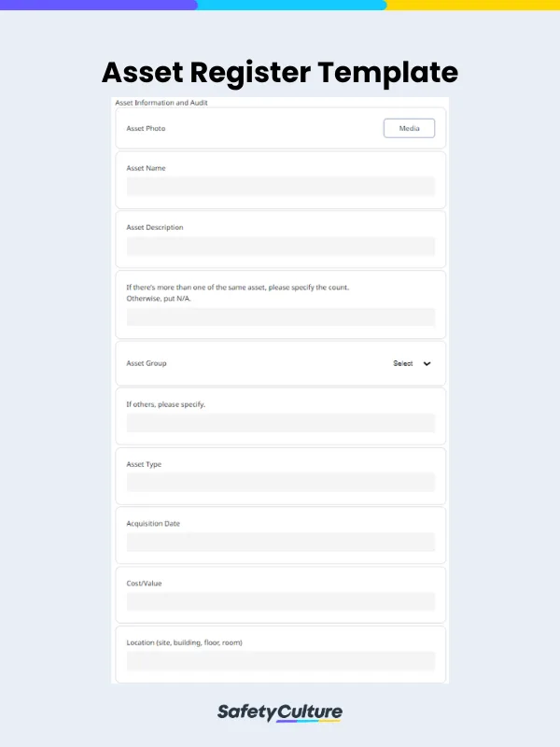Click the Media upload button

(x=409, y=128)
